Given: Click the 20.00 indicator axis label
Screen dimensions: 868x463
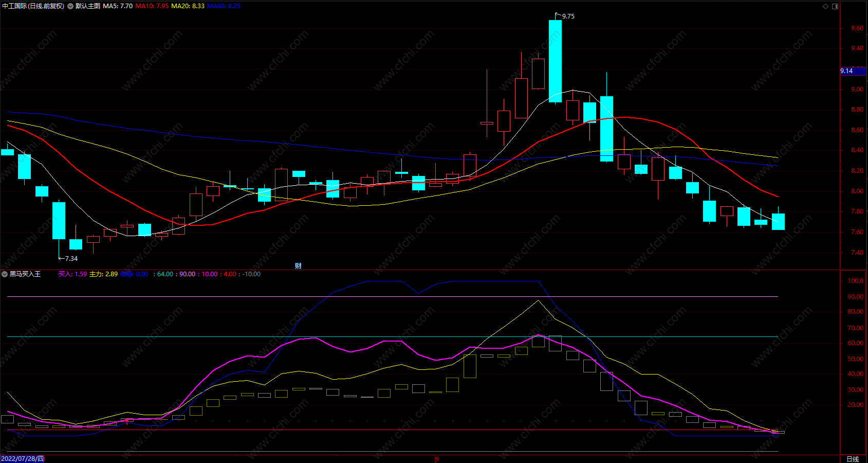Looking at the screenshot, I should 856,405.
